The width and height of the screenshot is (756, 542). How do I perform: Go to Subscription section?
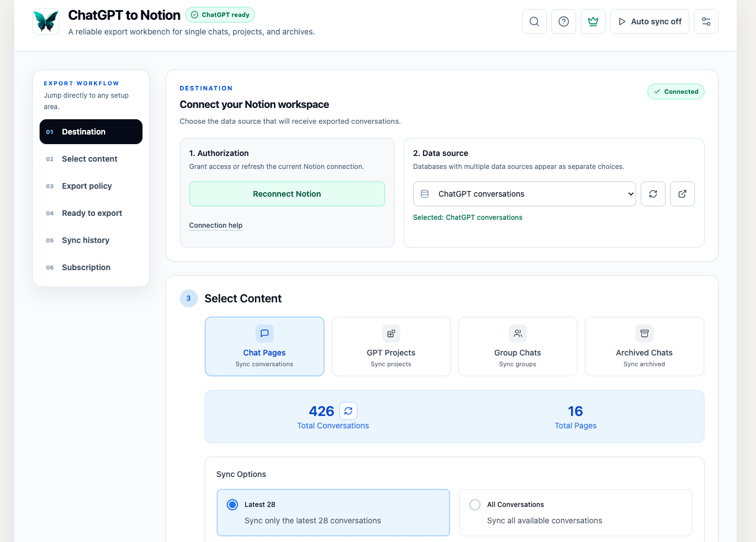pyautogui.click(x=91, y=267)
